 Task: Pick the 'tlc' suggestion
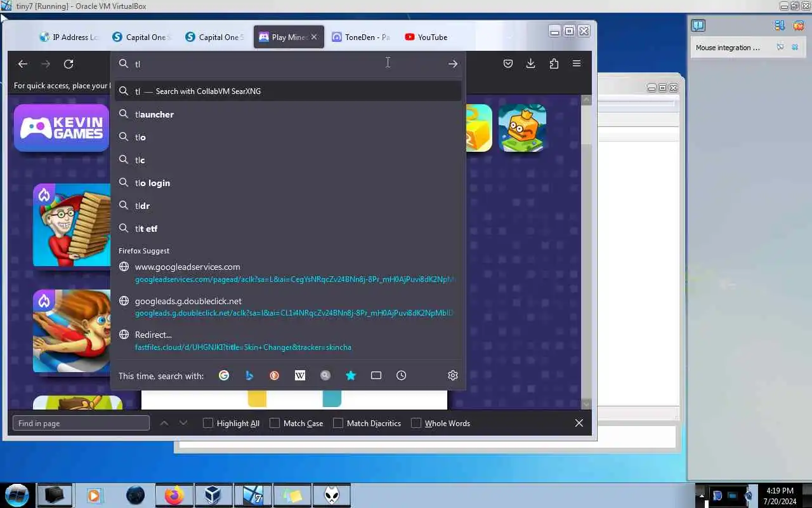(x=289, y=160)
